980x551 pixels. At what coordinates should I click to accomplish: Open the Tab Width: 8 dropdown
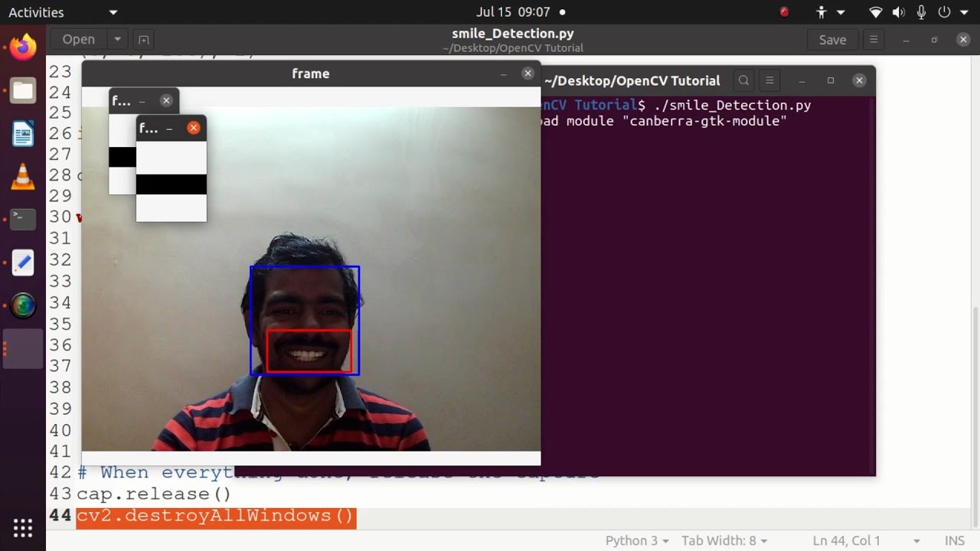pyautogui.click(x=724, y=540)
